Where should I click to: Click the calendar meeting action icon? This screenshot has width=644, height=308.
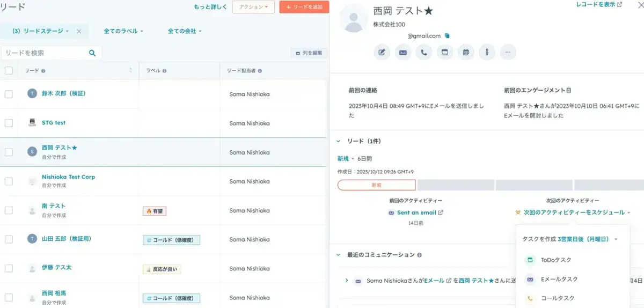coord(466,52)
